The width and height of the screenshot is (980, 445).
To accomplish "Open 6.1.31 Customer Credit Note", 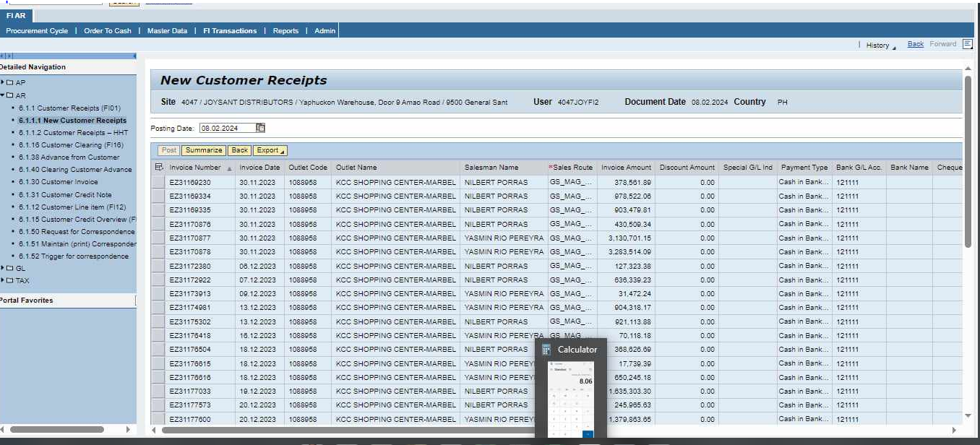I will [x=65, y=194].
